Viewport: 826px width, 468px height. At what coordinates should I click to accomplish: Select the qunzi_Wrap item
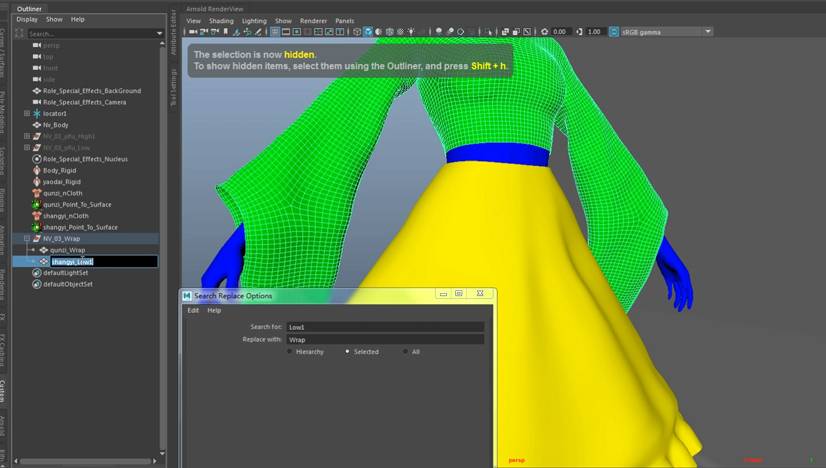(x=67, y=250)
